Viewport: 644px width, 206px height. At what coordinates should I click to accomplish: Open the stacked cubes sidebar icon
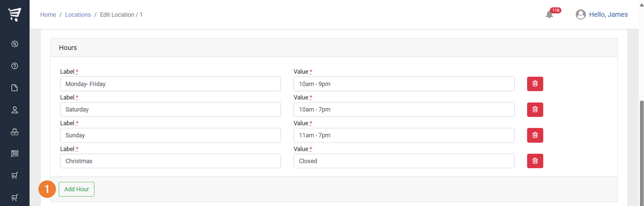(15, 132)
